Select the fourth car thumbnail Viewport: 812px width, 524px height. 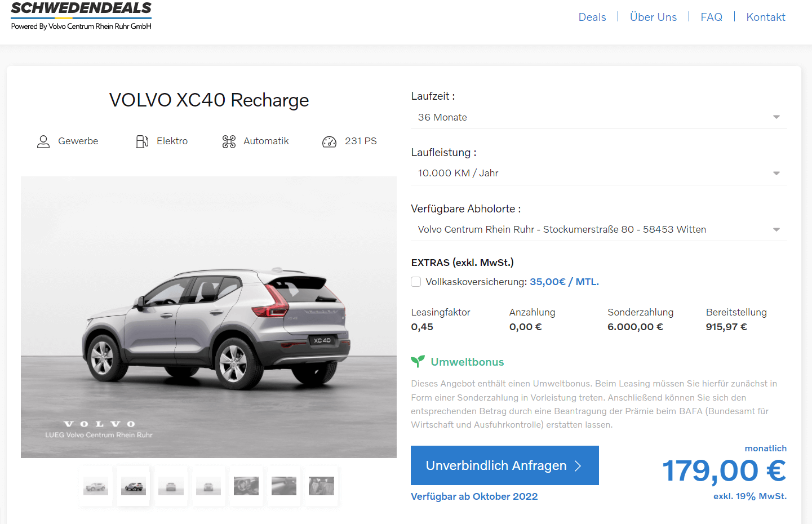pyautogui.click(x=208, y=486)
